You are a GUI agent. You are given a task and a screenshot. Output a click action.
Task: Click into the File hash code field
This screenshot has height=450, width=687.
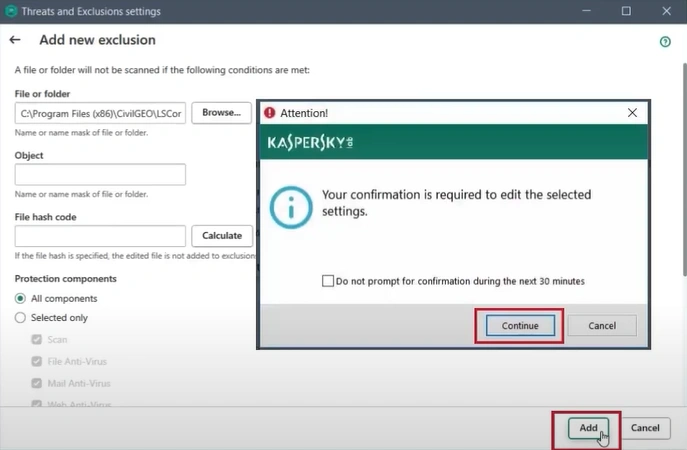click(100, 236)
